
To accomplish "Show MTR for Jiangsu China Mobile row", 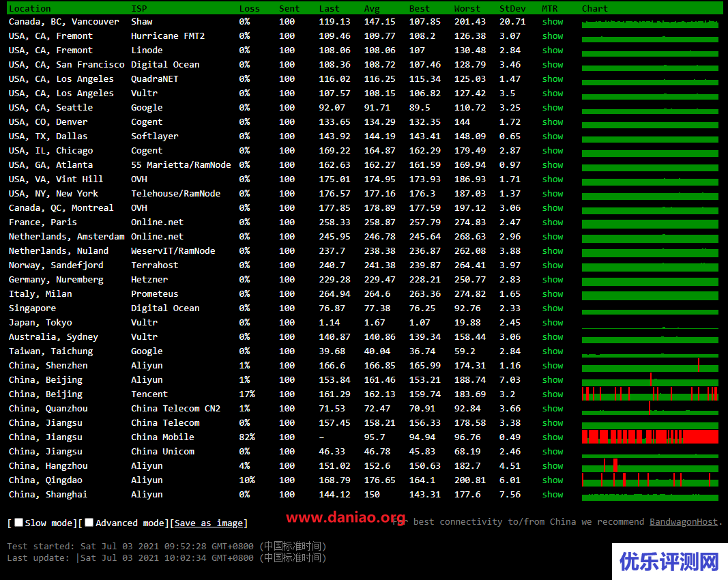I will (x=553, y=437).
